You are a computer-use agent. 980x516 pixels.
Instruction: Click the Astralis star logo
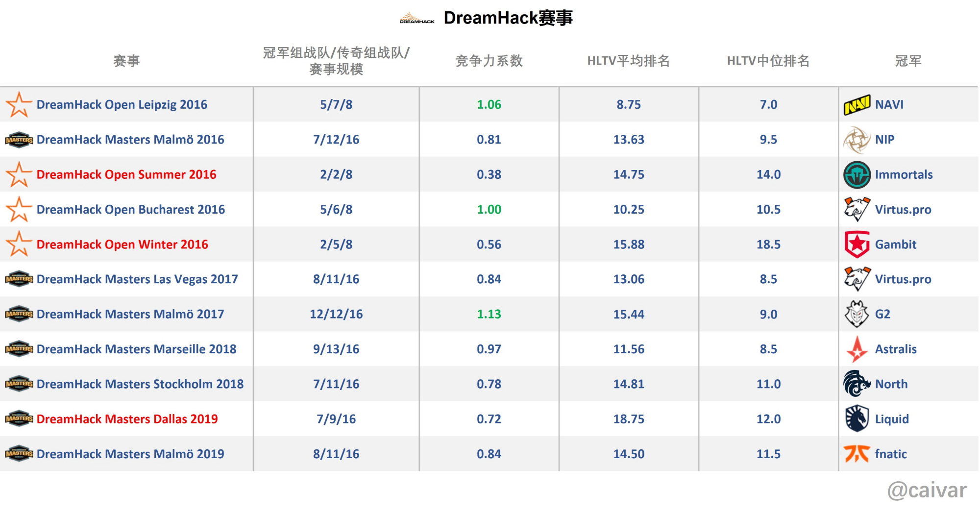(x=857, y=349)
